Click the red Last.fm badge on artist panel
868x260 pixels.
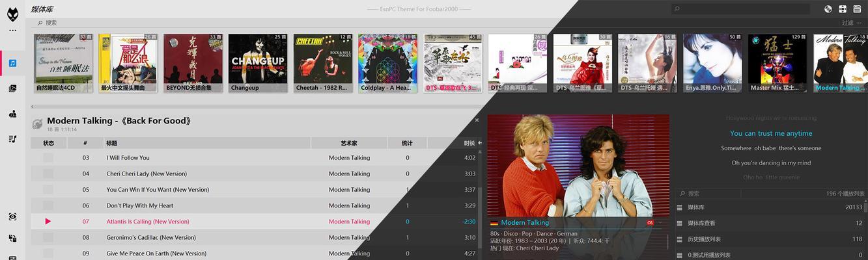[650, 223]
